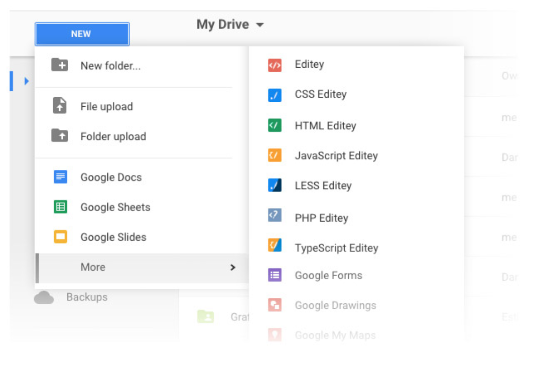Image resolution: width=539 pixels, height=392 pixels.
Task: Select TypeScript Editey from the submenu
Action: 337,248
